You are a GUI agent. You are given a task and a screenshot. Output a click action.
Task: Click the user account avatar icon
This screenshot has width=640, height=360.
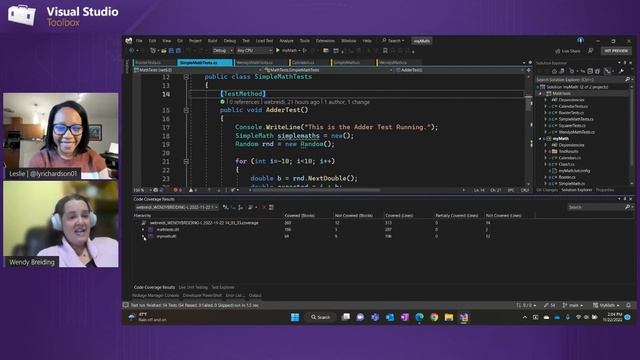coord(580,40)
